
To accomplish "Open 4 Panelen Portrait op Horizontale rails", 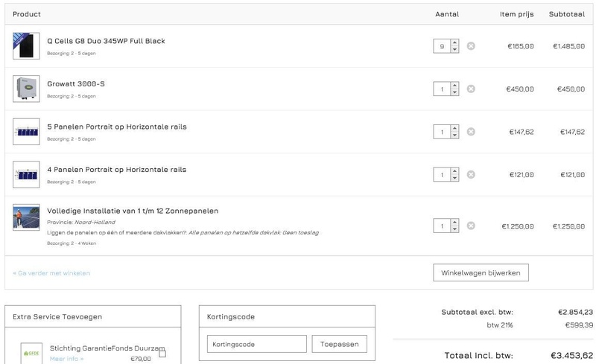I will pyautogui.click(x=117, y=170).
